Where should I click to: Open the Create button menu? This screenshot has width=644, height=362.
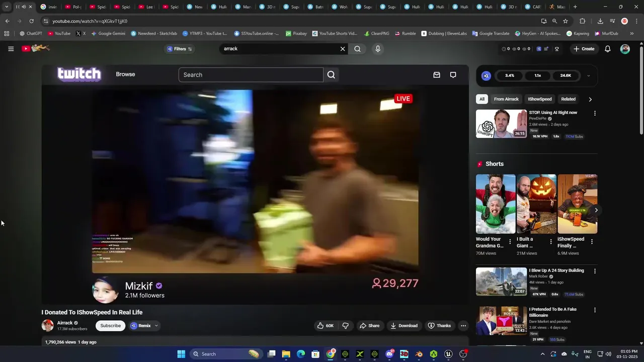click(584, 49)
